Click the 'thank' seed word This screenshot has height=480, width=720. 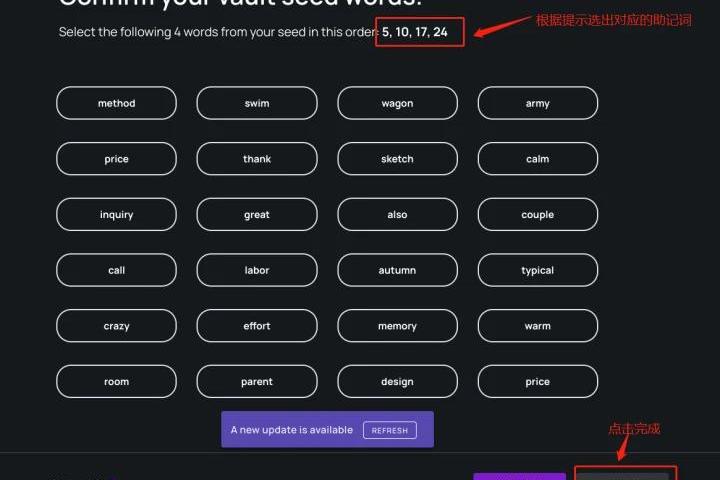[x=257, y=159]
